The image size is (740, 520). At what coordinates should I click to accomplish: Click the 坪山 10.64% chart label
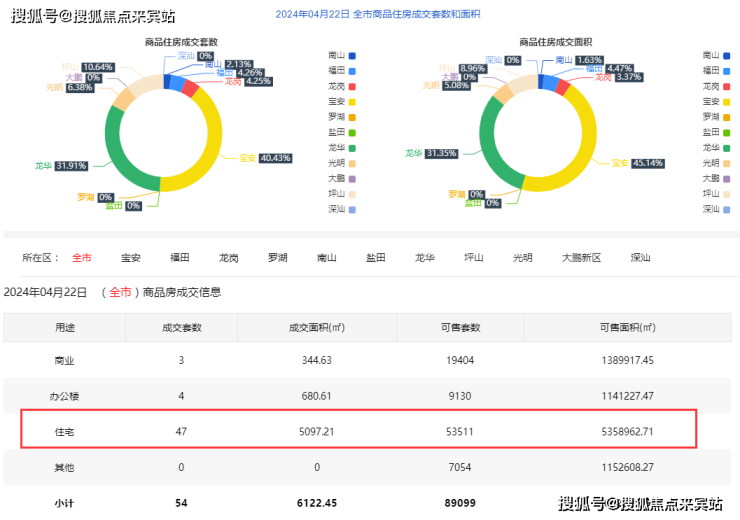[x=88, y=67]
